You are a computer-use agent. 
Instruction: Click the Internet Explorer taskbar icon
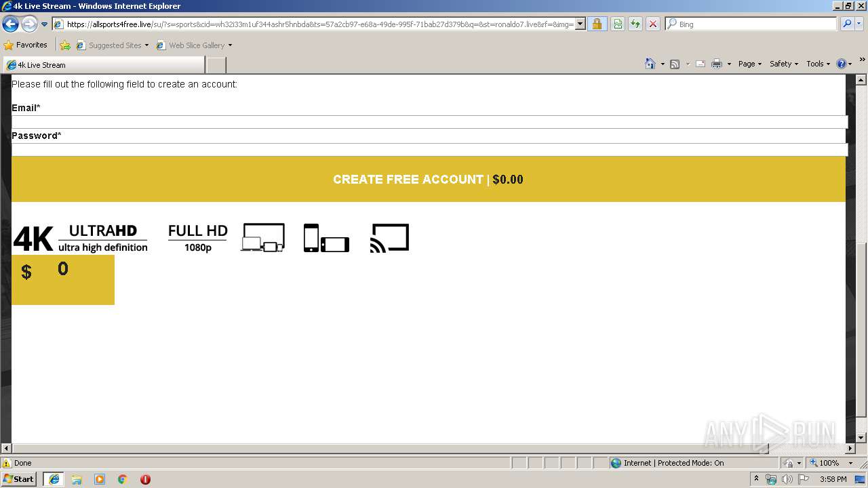[54, 479]
